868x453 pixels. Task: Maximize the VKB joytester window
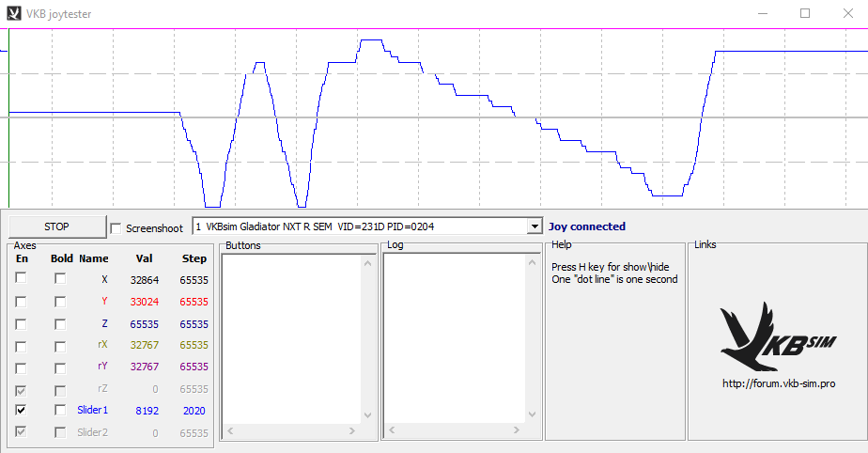[x=805, y=13]
